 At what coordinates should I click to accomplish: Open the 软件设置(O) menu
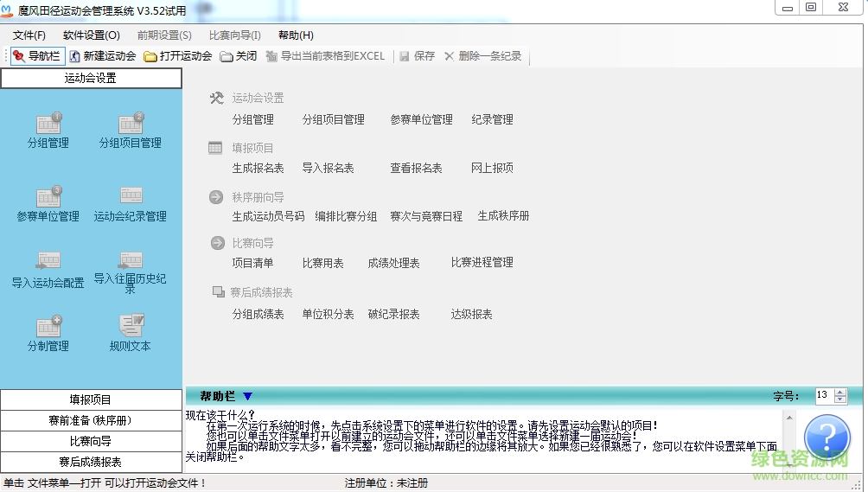[92, 35]
